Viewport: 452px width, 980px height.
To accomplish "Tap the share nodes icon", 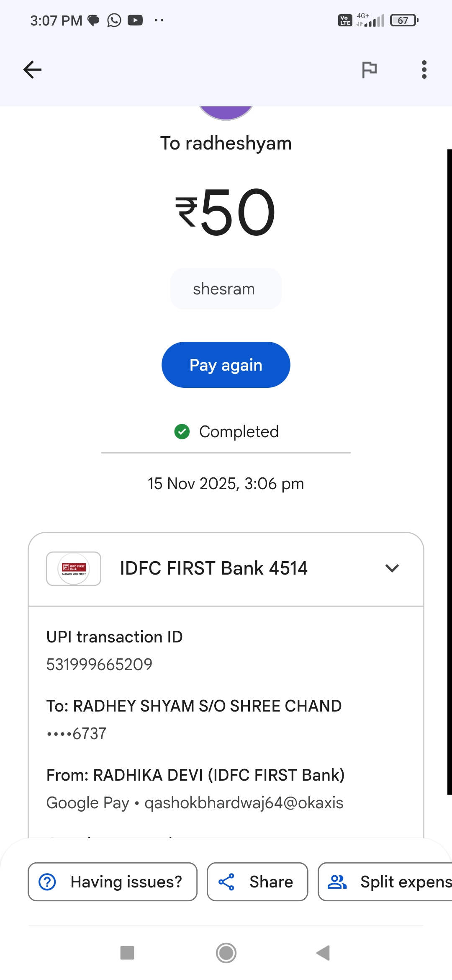I will pos(226,882).
